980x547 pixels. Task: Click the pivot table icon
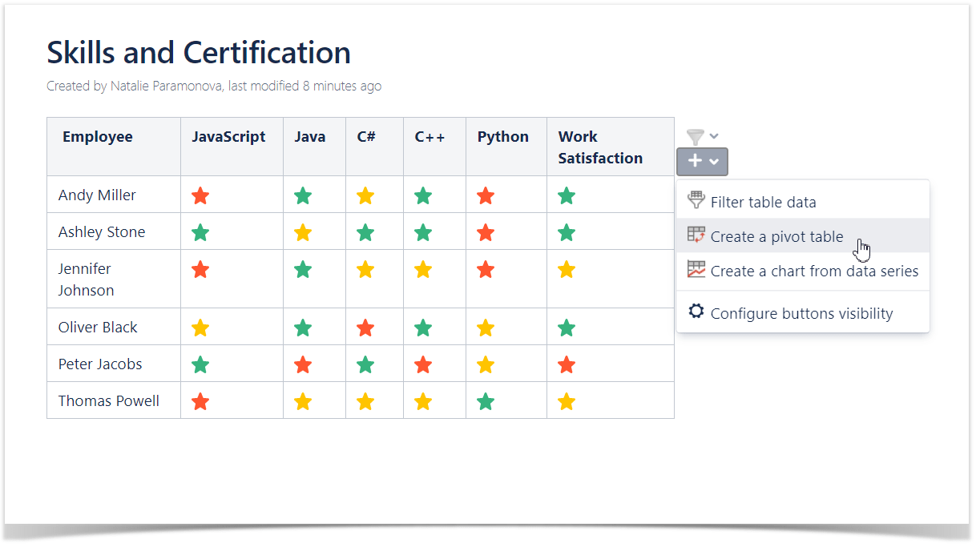click(696, 235)
